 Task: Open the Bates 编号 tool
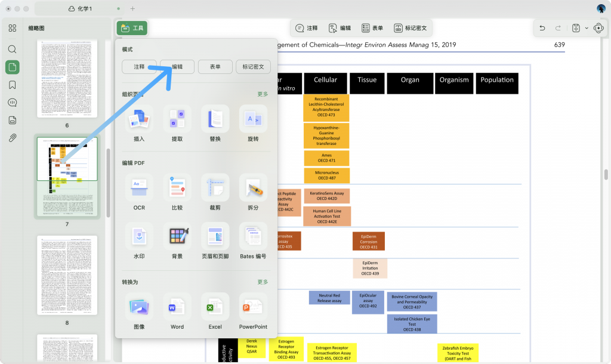tap(253, 236)
